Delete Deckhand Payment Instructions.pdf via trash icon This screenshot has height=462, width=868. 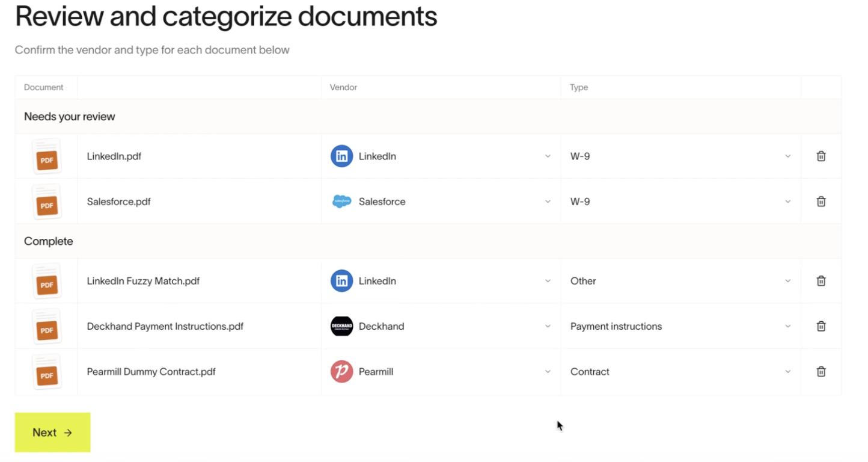point(821,326)
